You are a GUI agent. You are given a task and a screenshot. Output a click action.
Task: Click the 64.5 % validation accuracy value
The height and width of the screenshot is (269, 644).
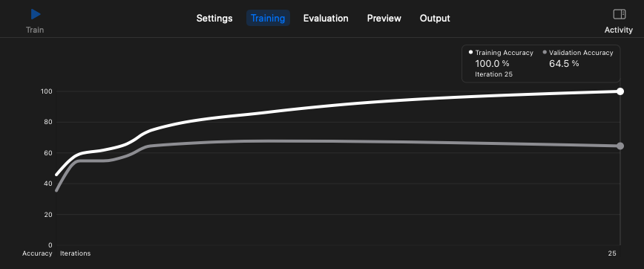564,63
